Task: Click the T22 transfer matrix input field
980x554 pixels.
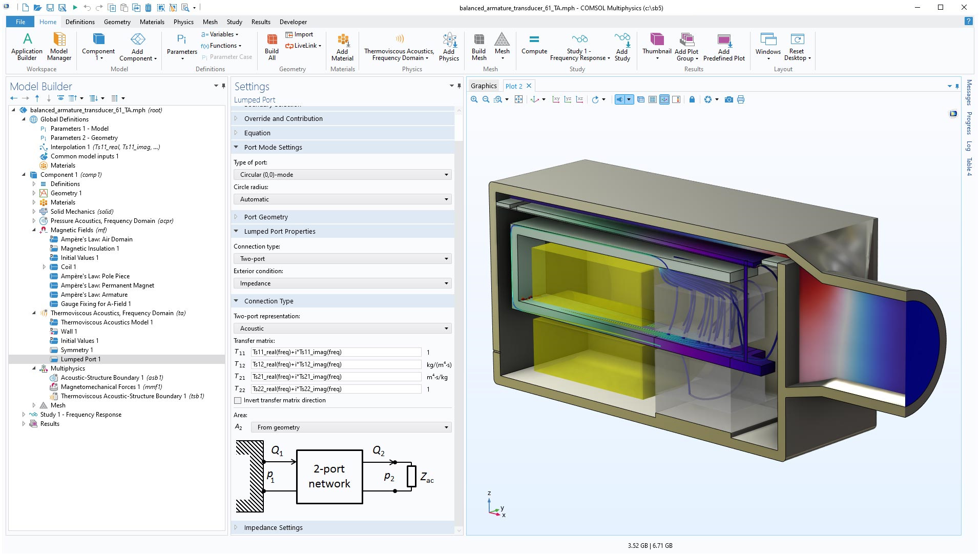Action: [336, 389]
